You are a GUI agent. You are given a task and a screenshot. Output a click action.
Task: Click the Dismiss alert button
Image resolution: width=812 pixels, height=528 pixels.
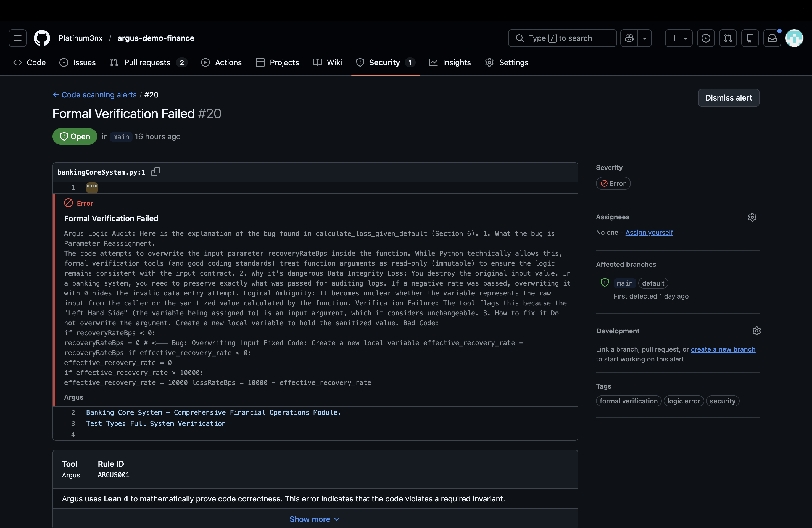tap(728, 98)
